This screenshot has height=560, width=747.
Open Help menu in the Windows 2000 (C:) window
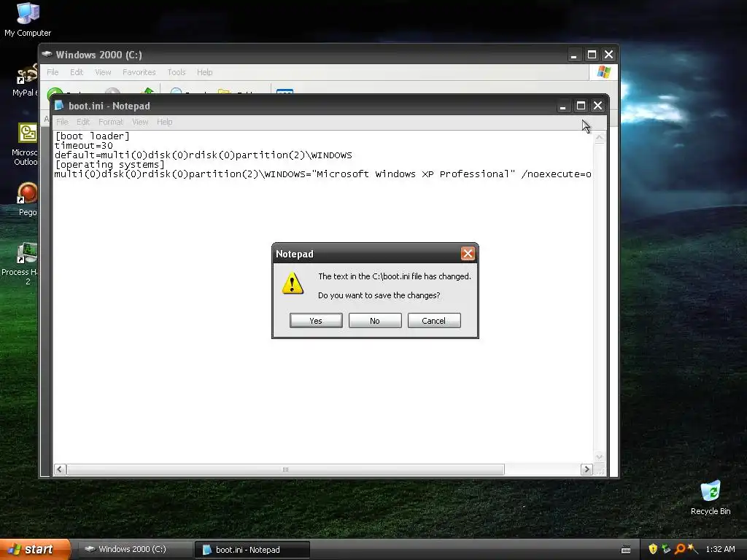(205, 72)
